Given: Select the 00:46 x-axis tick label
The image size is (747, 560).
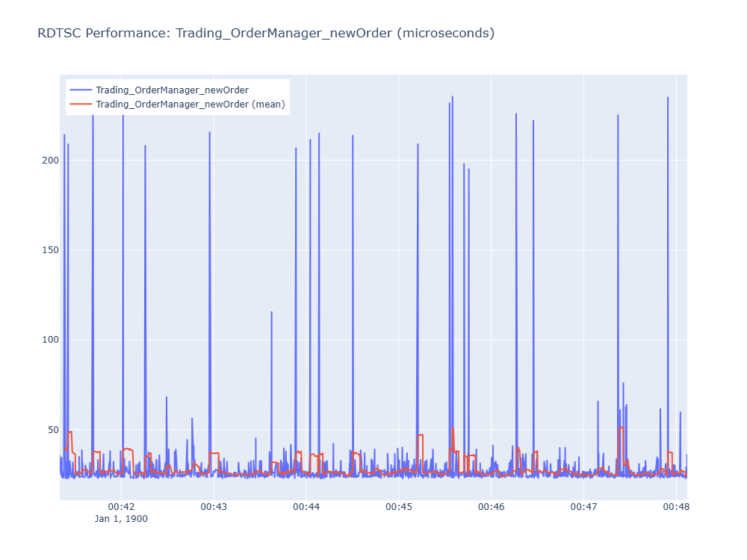Looking at the screenshot, I should point(492,507).
